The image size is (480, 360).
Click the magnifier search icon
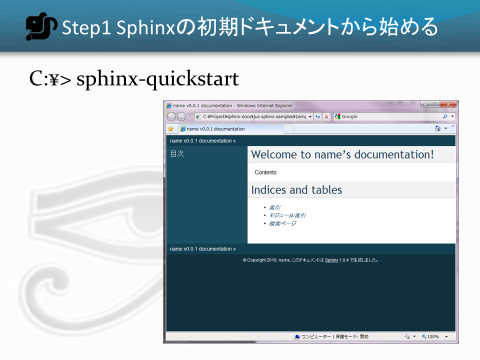[445, 117]
